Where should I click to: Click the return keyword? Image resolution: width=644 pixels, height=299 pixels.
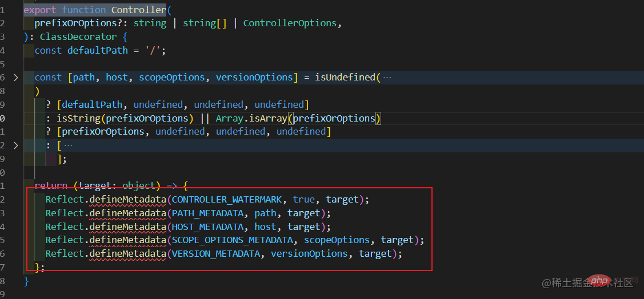(51, 185)
